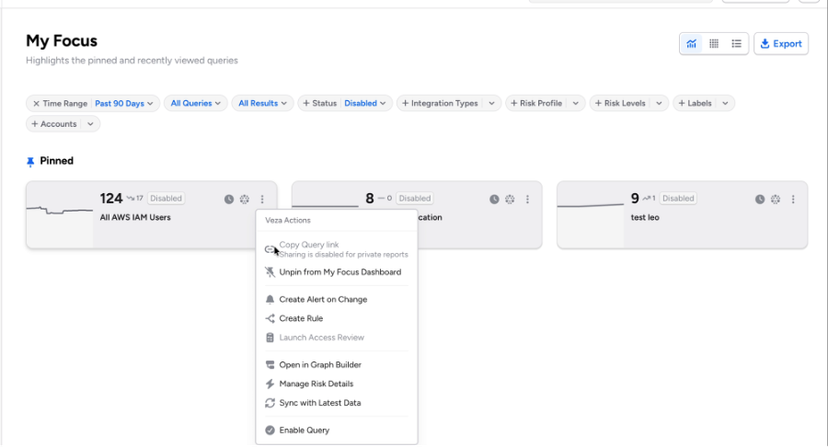Screen dimensions: 828x447
Task: Expand the Accounts chevron
Action: point(90,124)
